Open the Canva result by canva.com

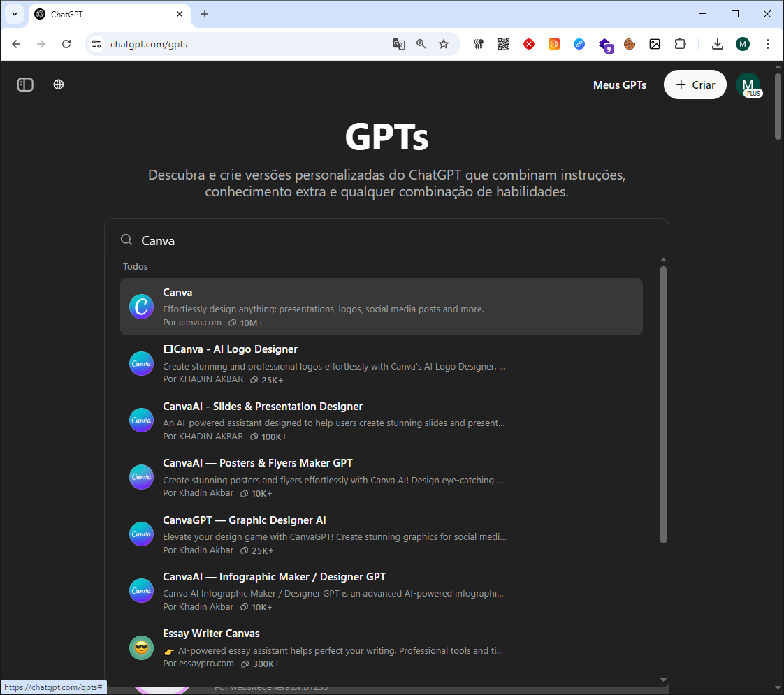(382, 306)
